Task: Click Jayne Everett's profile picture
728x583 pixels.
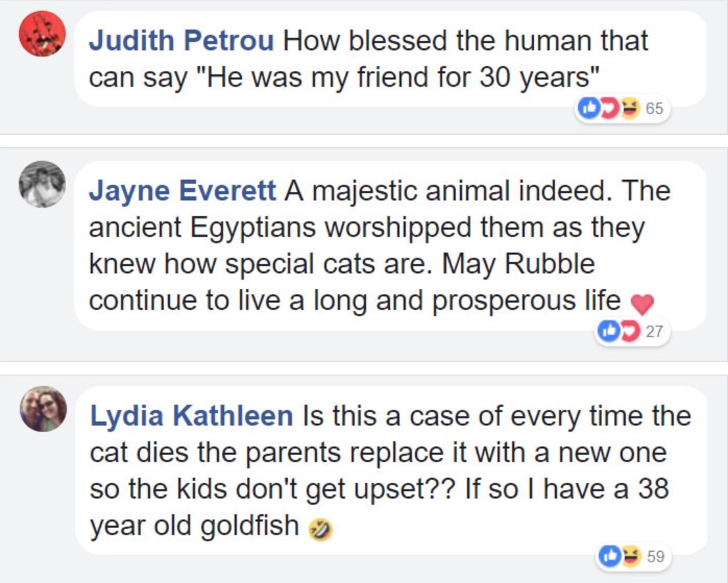Action: point(42,184)
